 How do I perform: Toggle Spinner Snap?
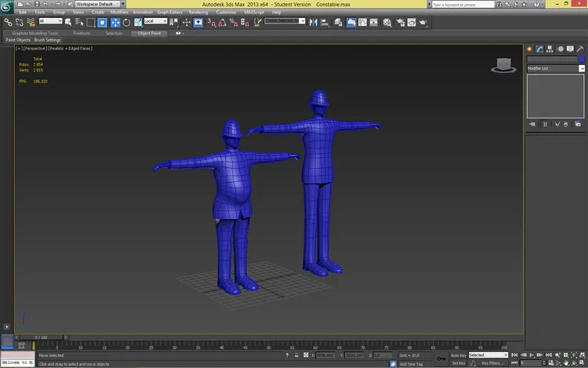coord(245,23)
